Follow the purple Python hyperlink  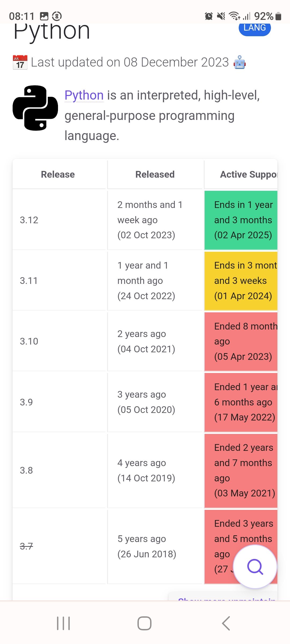pos(84,95)
